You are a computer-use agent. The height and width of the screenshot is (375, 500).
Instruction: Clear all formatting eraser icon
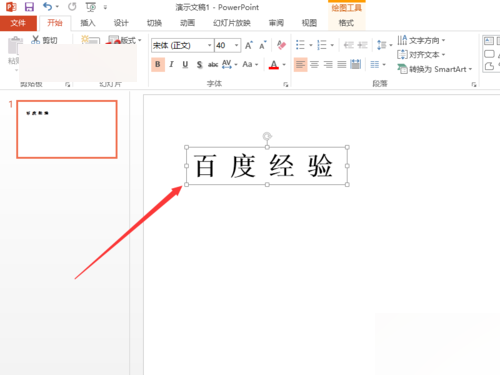pyautogui.click(x=281, y=45)
